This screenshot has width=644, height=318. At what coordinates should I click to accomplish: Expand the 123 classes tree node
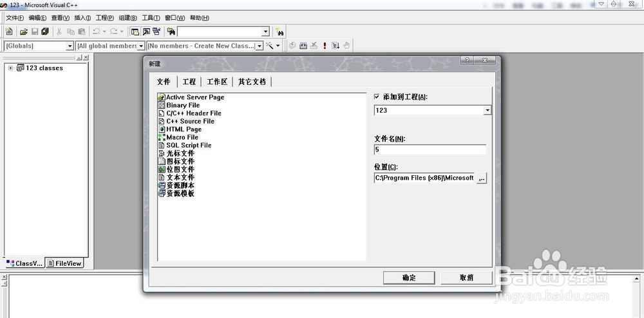click(11, 68)
